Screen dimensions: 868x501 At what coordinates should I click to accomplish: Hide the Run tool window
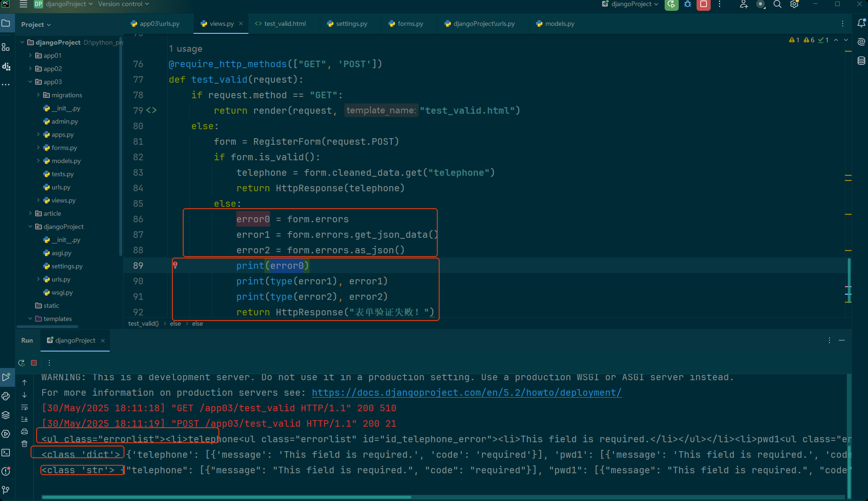tap(842, 340)
